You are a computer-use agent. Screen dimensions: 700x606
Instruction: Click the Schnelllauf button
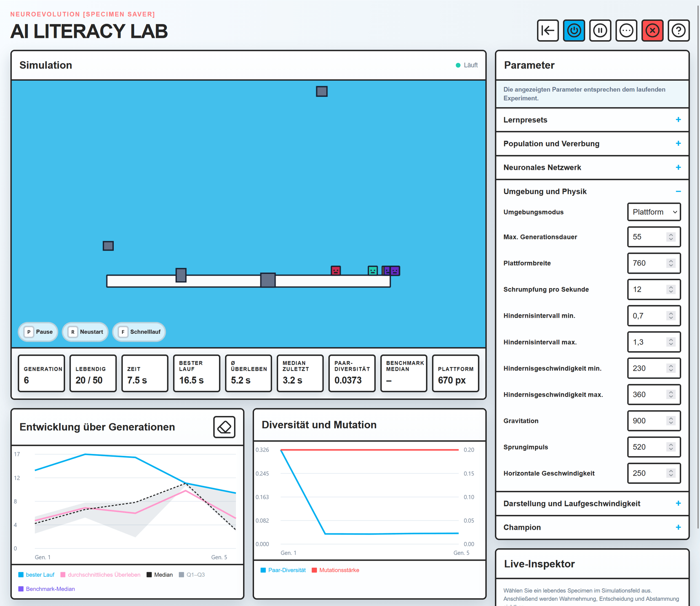pyautogui.click(x=139, y=332)
